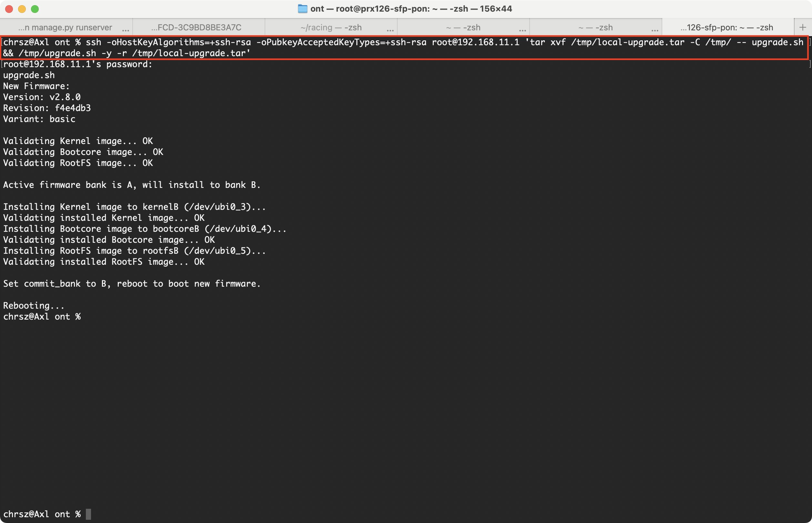Click the folder proxy icon in title bar
812x523 pixels.
302,9
